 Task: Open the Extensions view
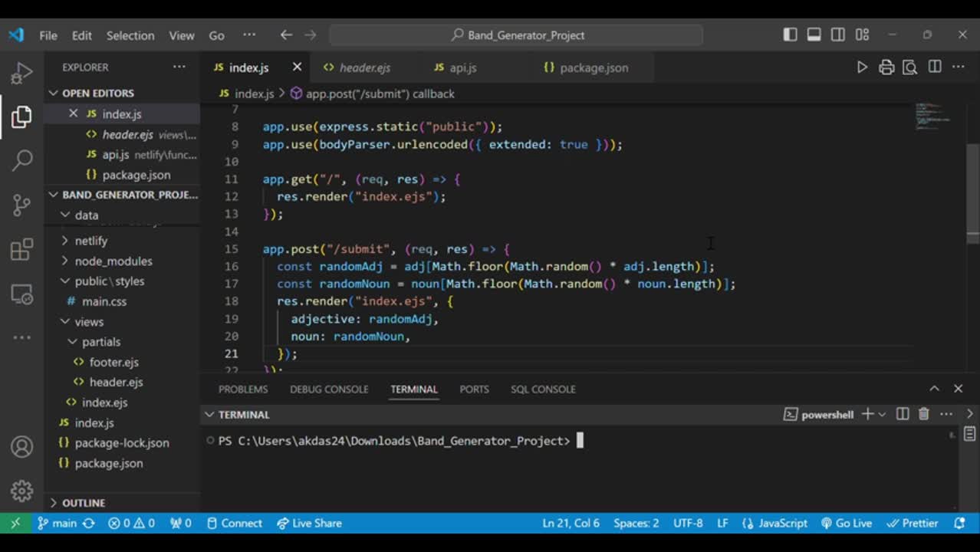pos(21,249)
